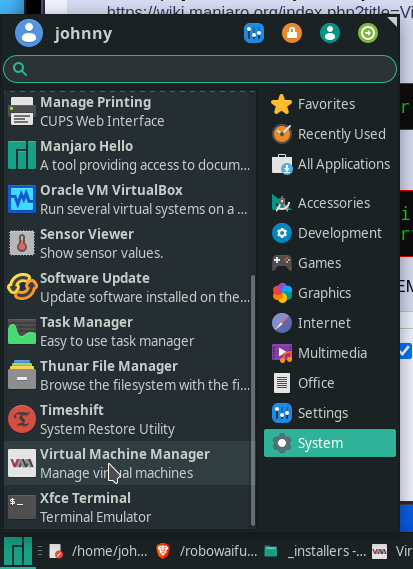
Task: Switch to /home/joh... taskbar window
Action: pos(99,551)
